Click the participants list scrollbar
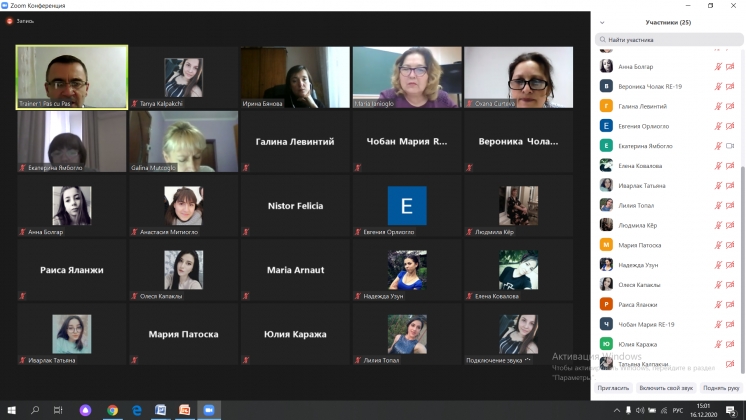The image size is (746, 420). point(743,269)
